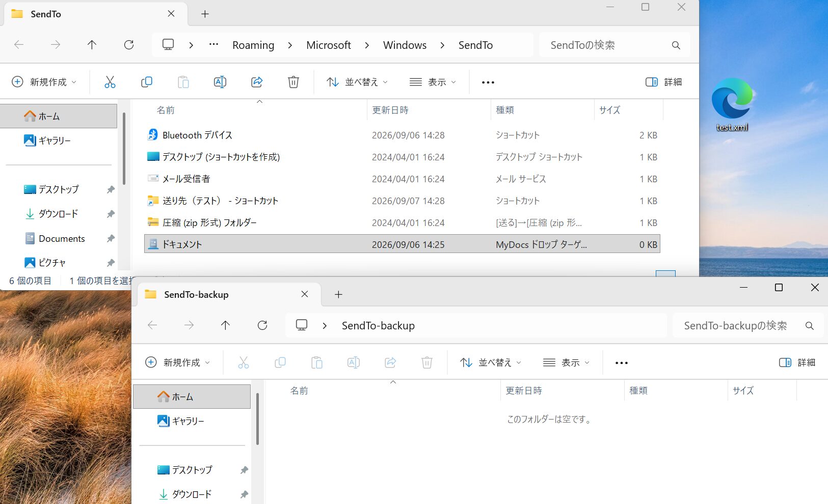
Task: Refresh the SendTo window
Action: click(x=129, y=45)
